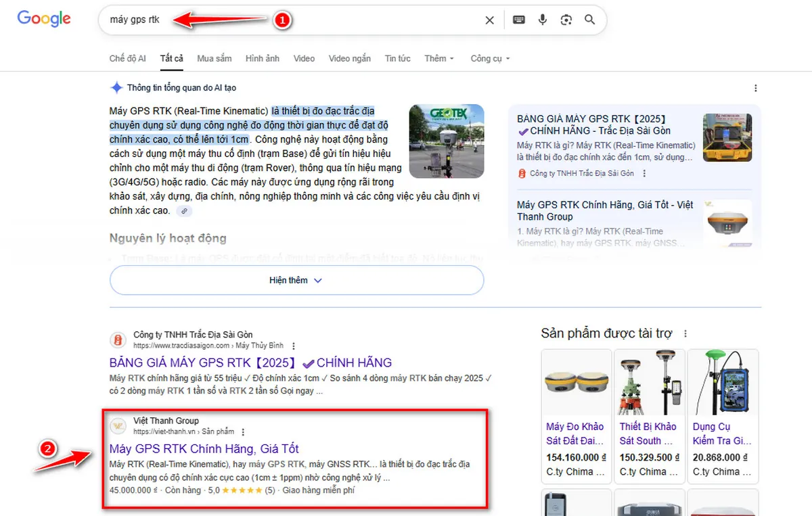The image size is (812, 516).
Task: Open AI overview three-dot options menu
Action: pos(756,89)
